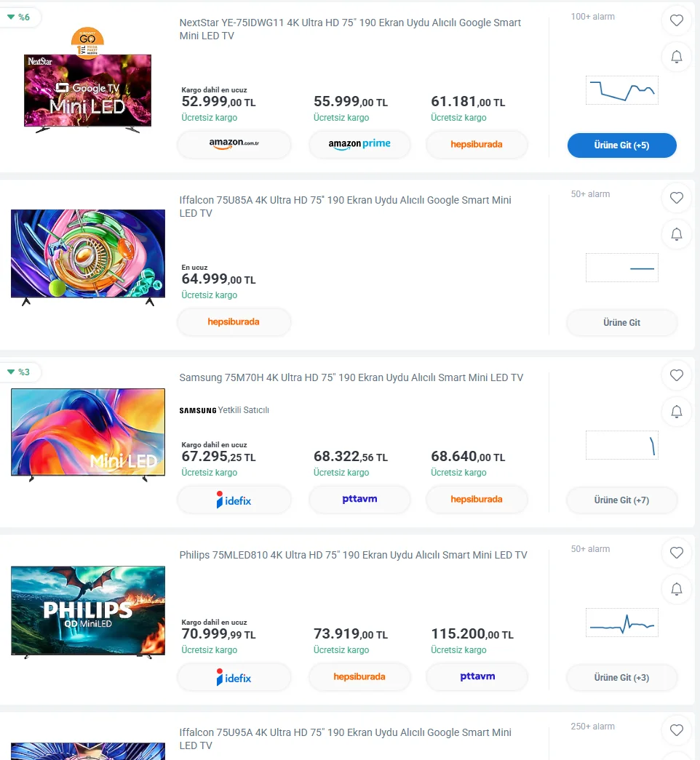Favorite the Samsung 75M70H TV heart icon
This screenshot has width=700, height=760.
point(676,375)
